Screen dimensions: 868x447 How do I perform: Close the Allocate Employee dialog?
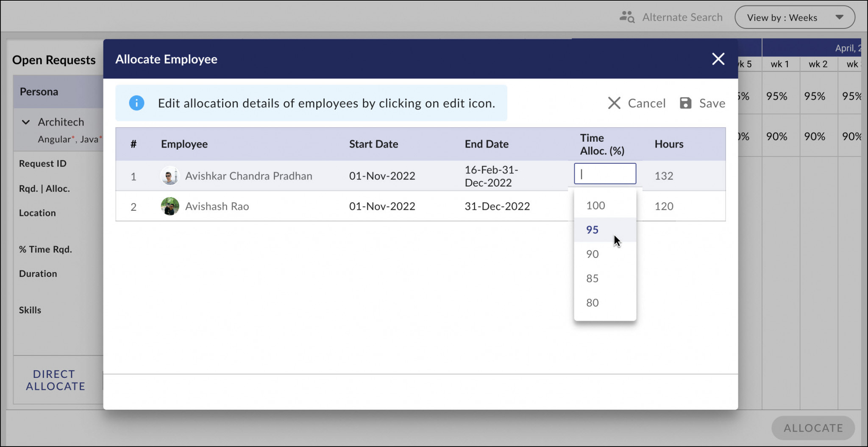click(718, 59)
